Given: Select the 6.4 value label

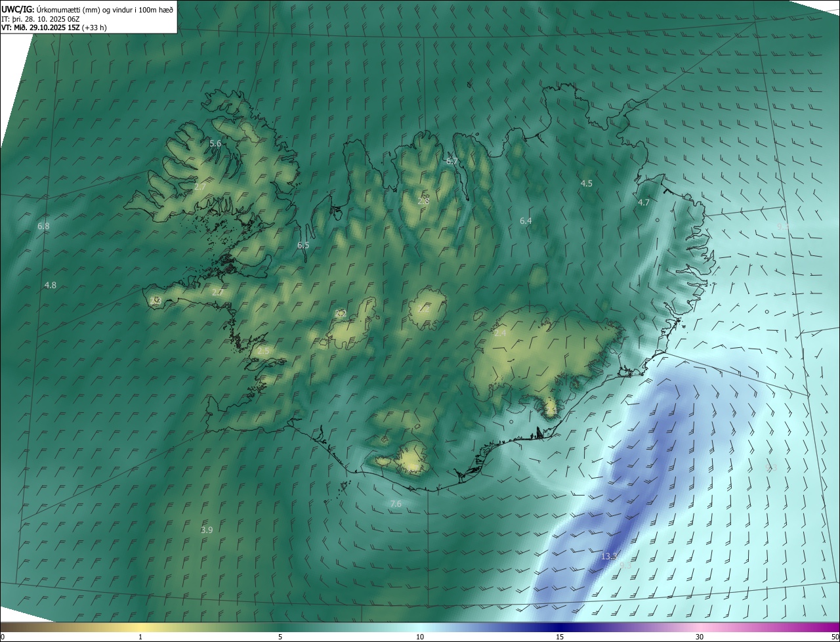Looking at the screenshot, I should click(x=526, y=221).
